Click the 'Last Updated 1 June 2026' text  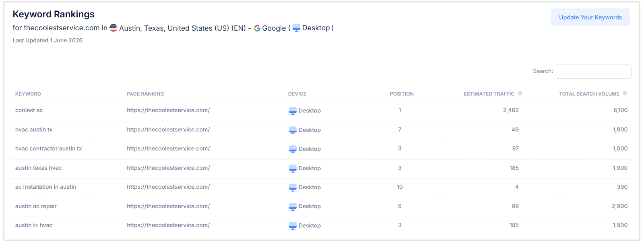tap(47, 40)
